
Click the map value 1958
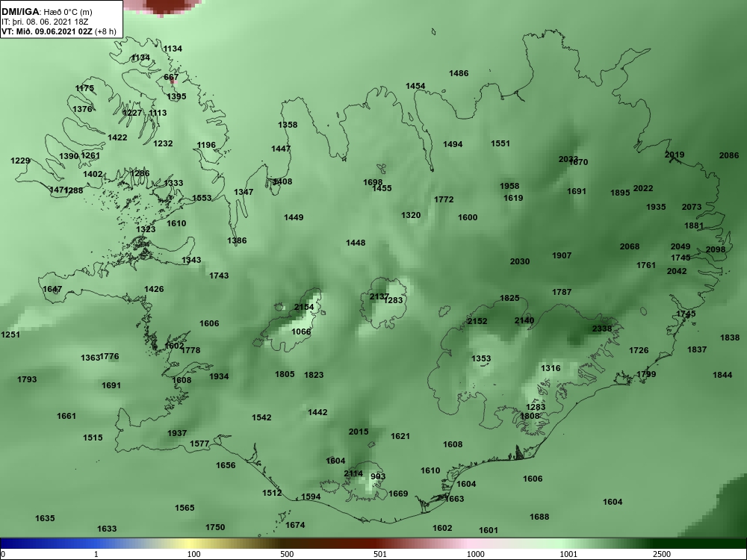[509, 186]
